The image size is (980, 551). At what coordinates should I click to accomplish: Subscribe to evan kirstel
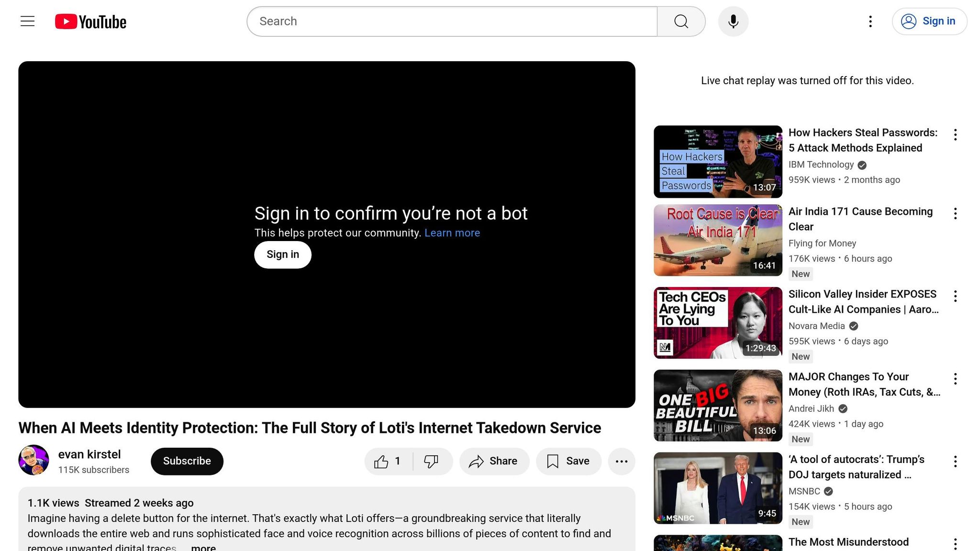187,461
